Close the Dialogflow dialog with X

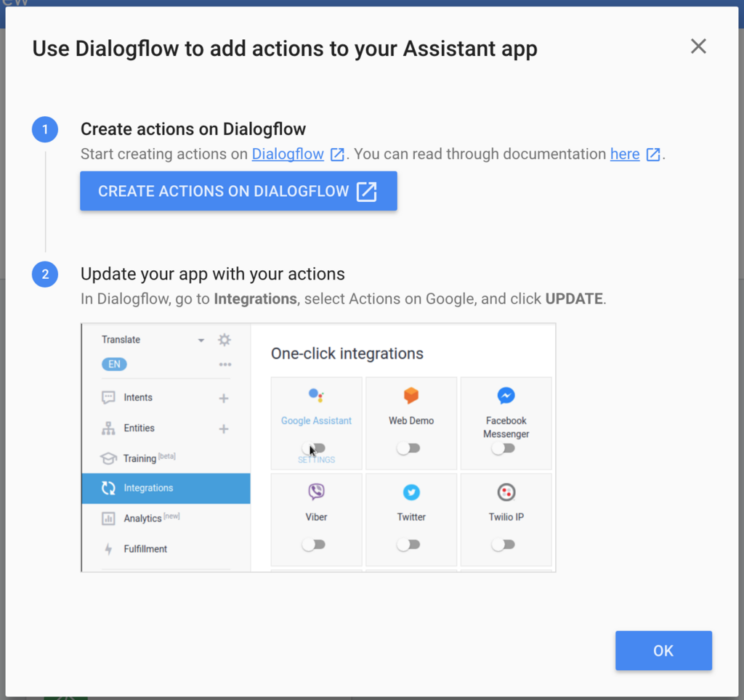coord(698,46)
